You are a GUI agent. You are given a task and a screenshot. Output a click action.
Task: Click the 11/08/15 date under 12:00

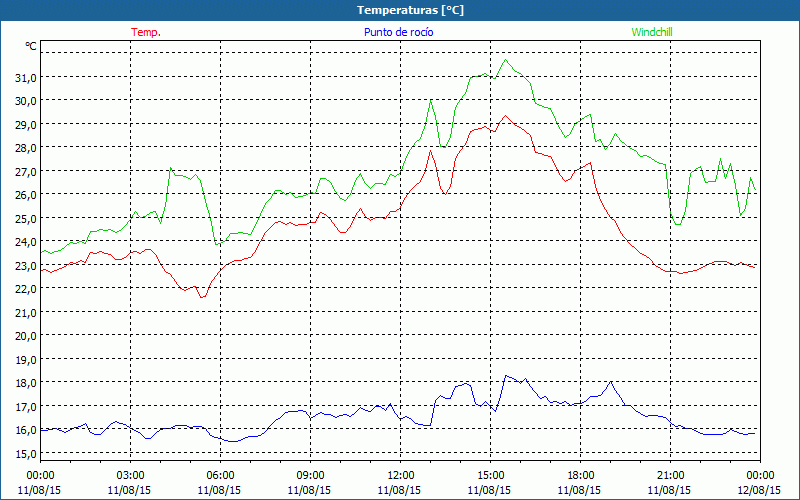tap(399, 490)
